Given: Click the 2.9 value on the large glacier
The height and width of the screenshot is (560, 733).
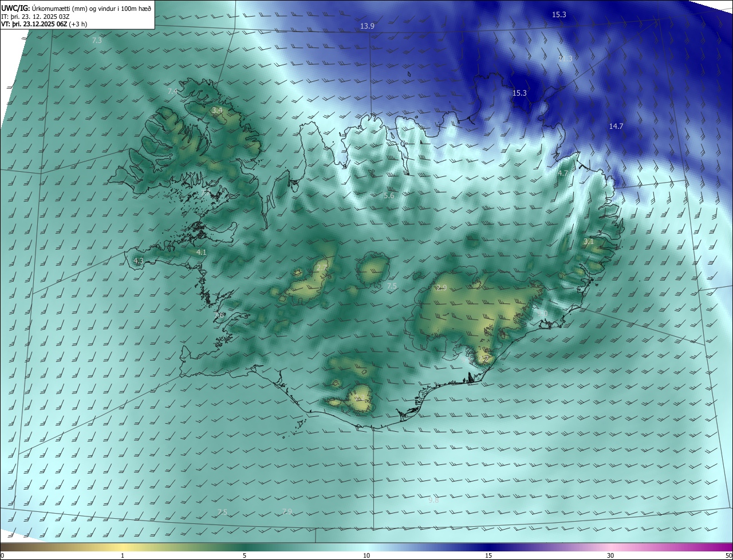Looking at the screenshot, I should (442, 287).
